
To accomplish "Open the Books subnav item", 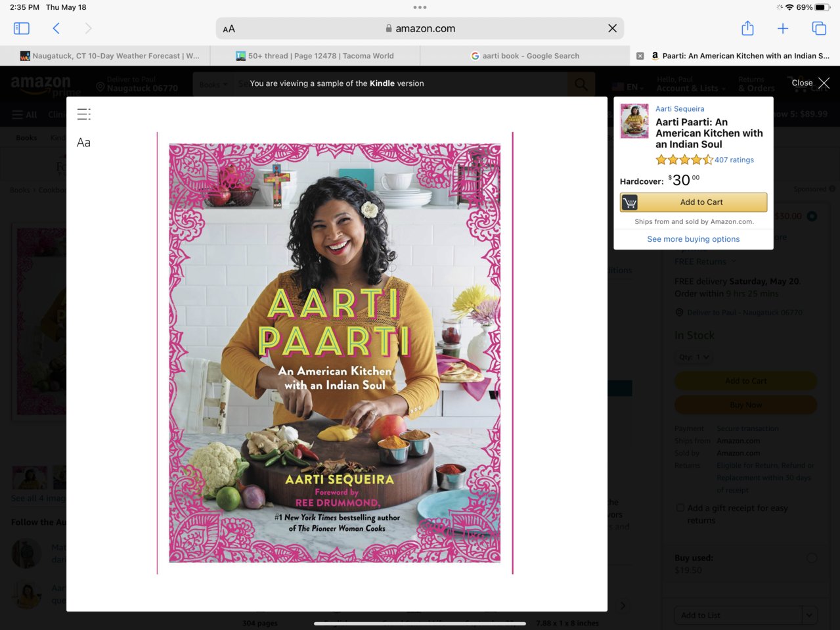I will tap(26, 138).
